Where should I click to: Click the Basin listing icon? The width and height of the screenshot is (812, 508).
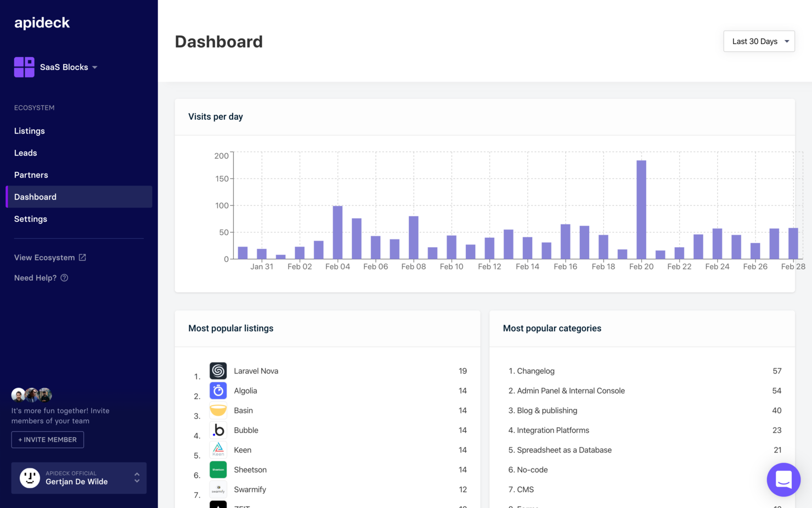(x=218, y=410)
